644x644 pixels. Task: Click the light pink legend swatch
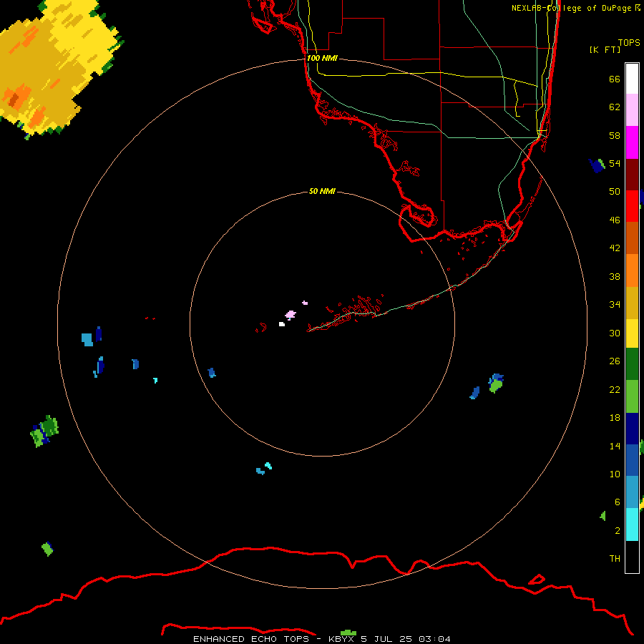coord(632,109)
